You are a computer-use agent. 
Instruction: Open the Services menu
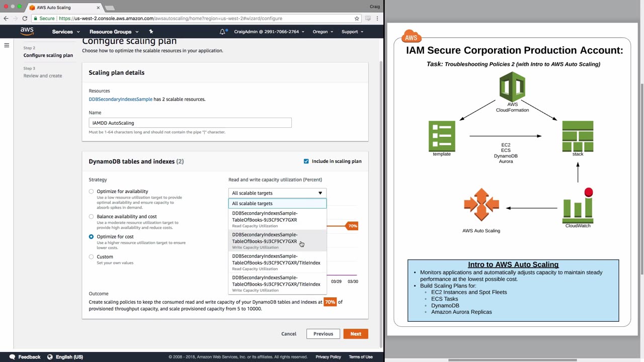pyautogui.click(x=65, y=32)
